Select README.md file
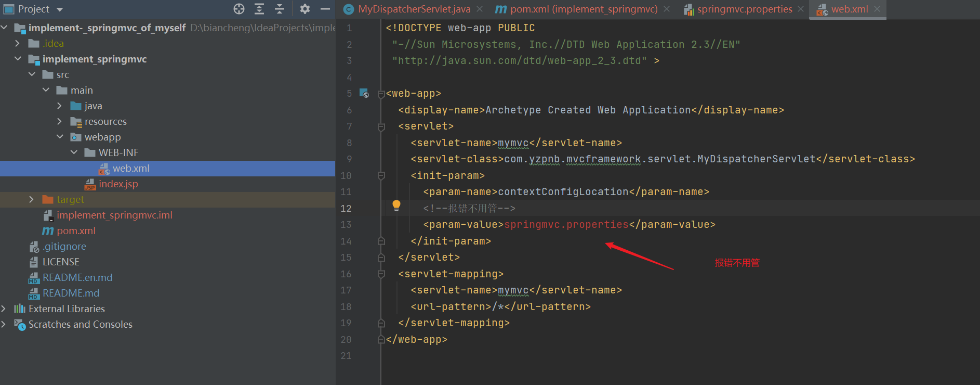The width and height of the screenshot is (980, 385). coord(167,293)
